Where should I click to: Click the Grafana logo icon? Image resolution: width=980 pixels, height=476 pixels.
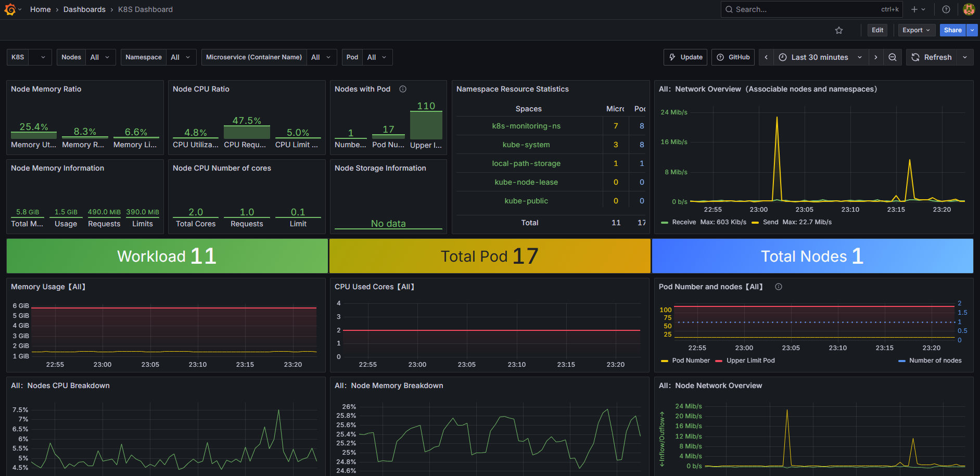(x=10, y=9)
